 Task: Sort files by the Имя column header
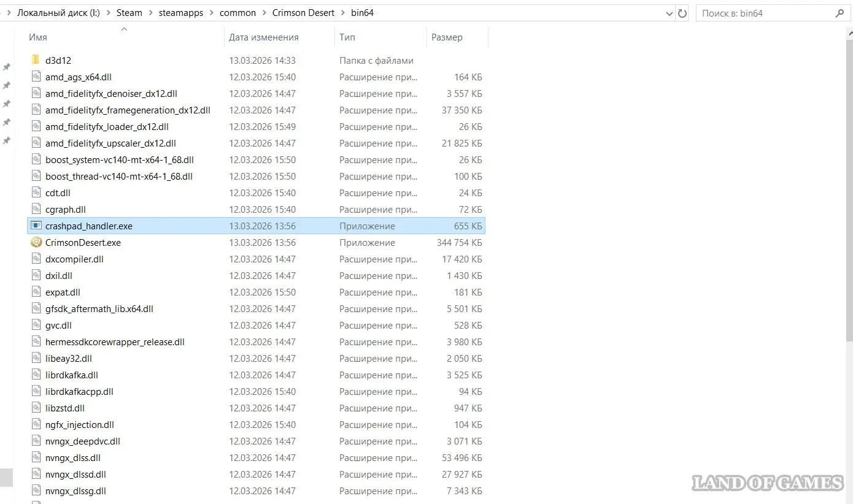coord(38,37)
